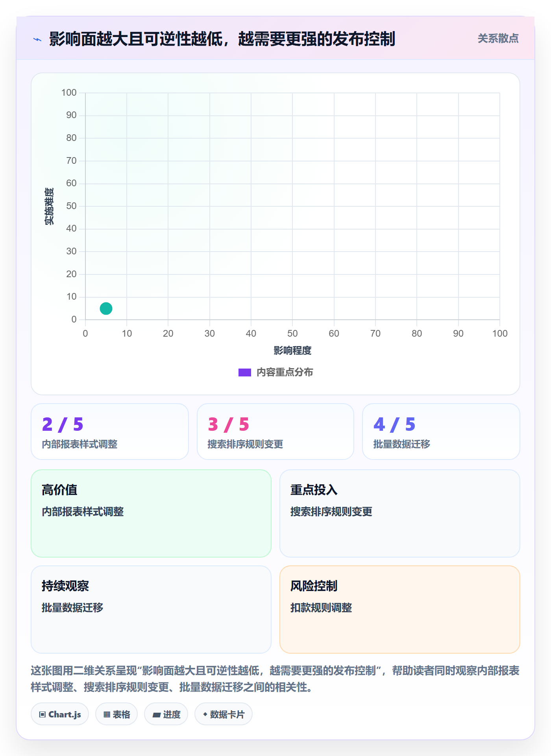Click the 影响程度 x-axis title
551x756 pixels.
[x=292, y=350]
